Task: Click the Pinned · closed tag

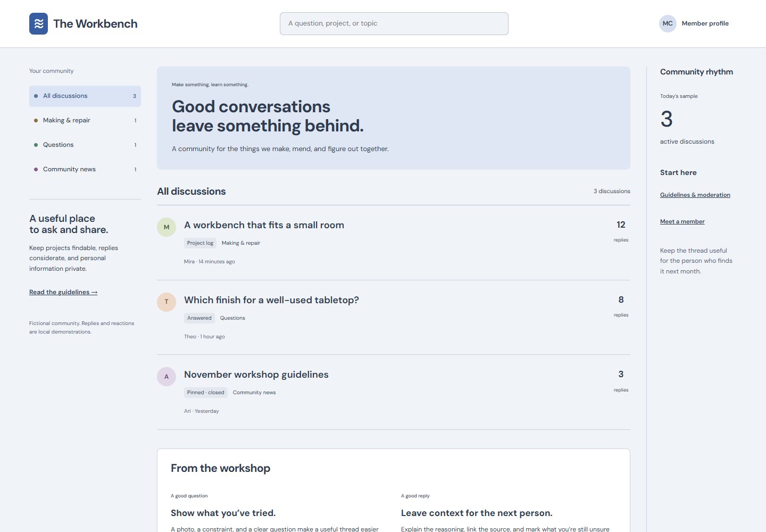Action: (206, 393)
